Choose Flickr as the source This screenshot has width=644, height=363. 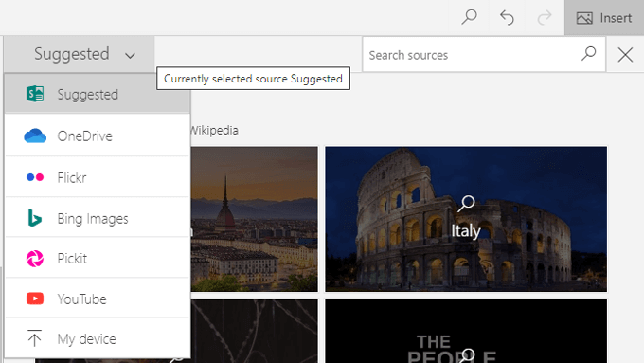tap(98, 177)
